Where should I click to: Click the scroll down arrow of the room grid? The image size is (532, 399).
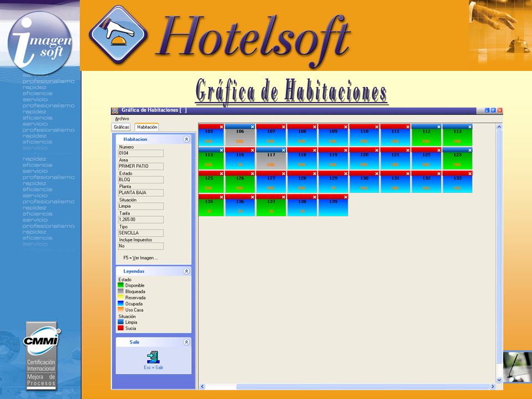pyautogui.click(x=499, y=380)
